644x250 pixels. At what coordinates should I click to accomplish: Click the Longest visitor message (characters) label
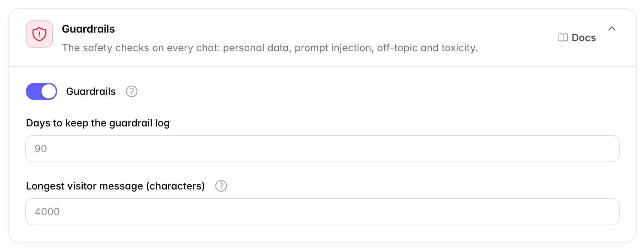coord(116,186)
